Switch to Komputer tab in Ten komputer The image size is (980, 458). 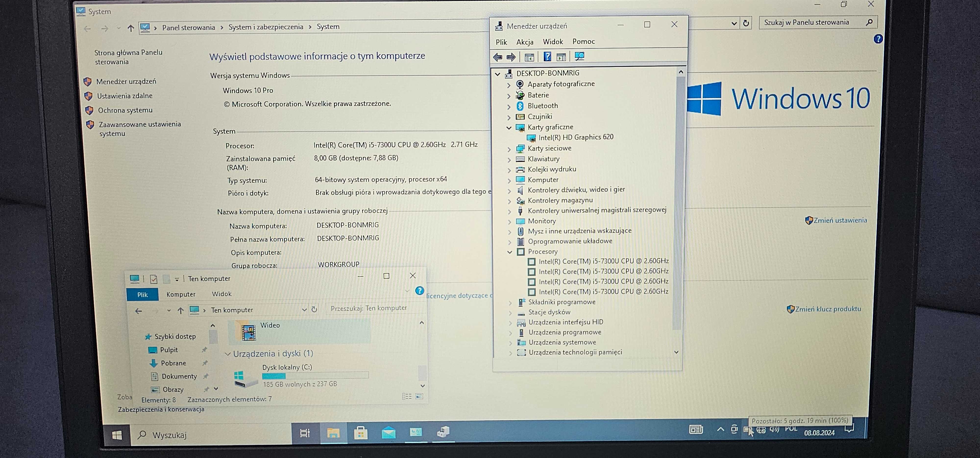pos(181,294)
